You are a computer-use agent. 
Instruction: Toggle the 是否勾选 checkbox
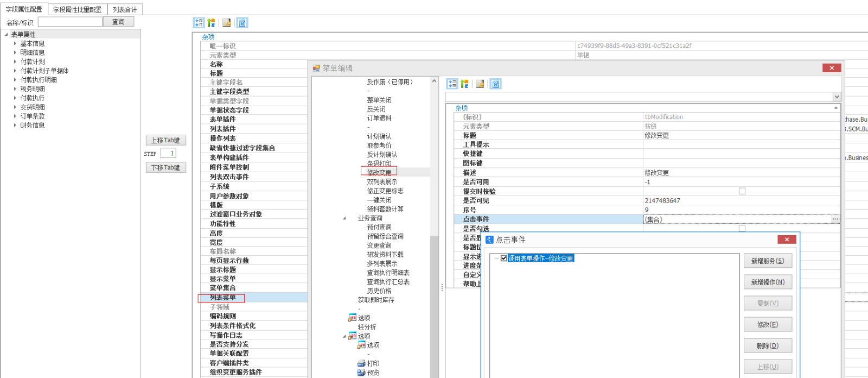click(742, 229)
